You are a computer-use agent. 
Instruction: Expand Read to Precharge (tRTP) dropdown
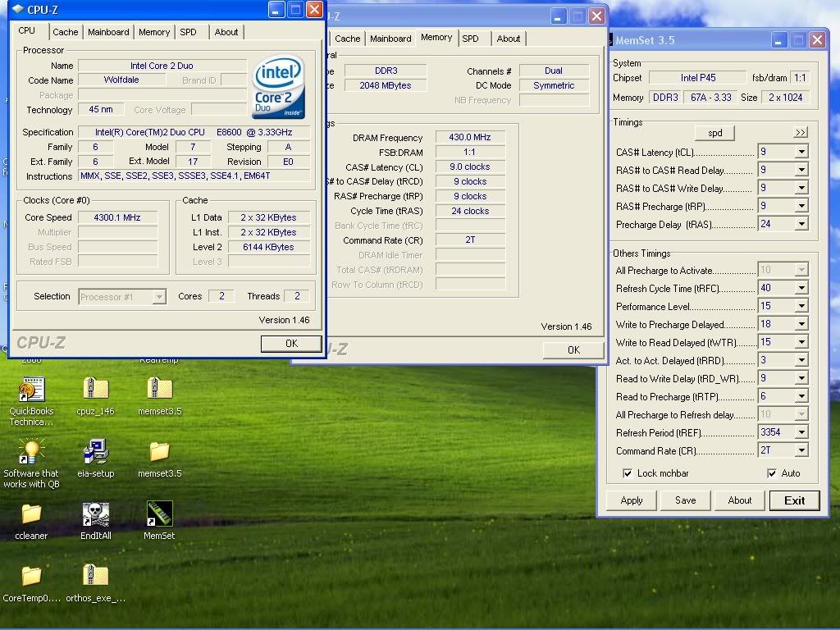tap(801, 396)
